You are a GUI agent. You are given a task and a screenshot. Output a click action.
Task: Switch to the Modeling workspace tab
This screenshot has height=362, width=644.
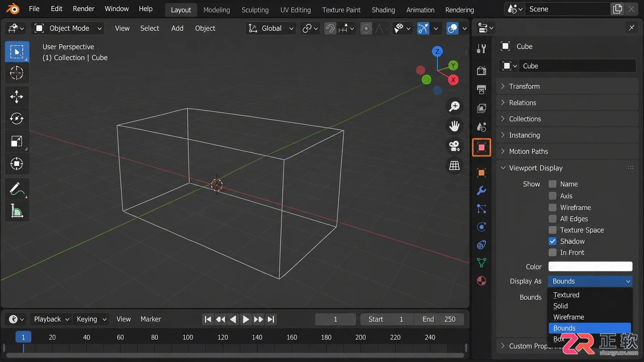tap(216, 10)
